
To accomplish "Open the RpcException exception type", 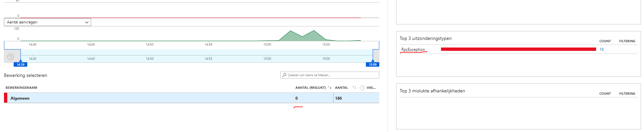I will tap(413, 49).
